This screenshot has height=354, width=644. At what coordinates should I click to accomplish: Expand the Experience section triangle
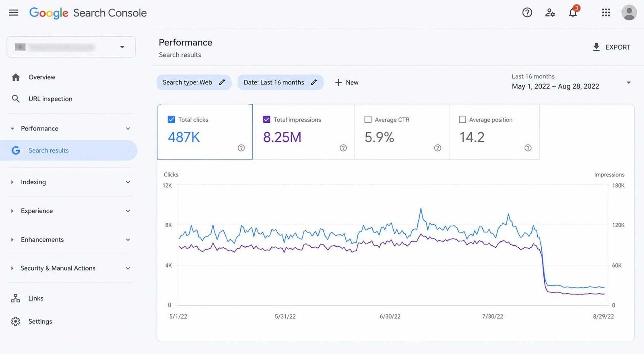(x=12, y=211)
